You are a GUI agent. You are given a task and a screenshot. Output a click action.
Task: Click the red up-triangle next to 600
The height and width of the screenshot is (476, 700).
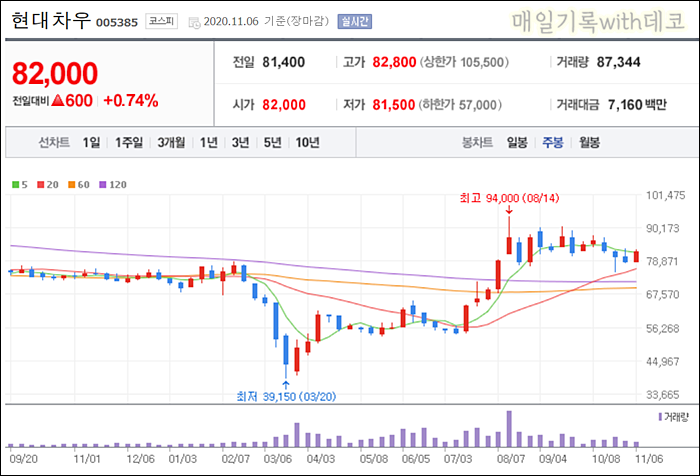pyautogui.click(x=58, y=100)
